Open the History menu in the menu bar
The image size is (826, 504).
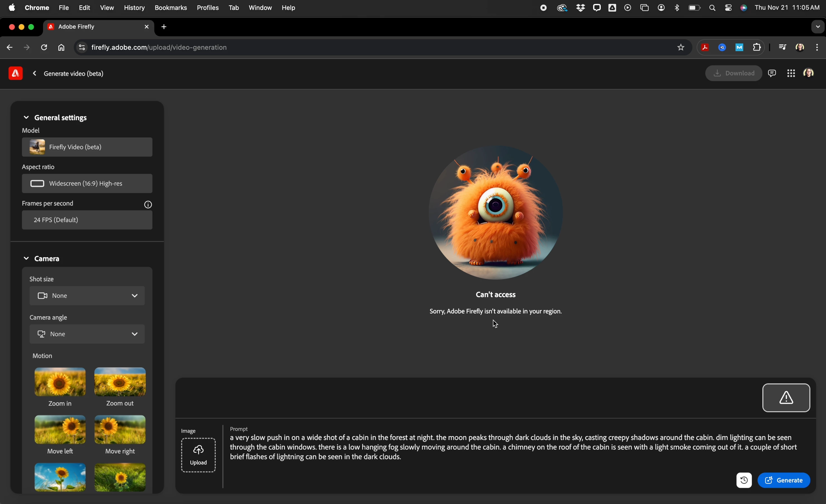point(134,8)
